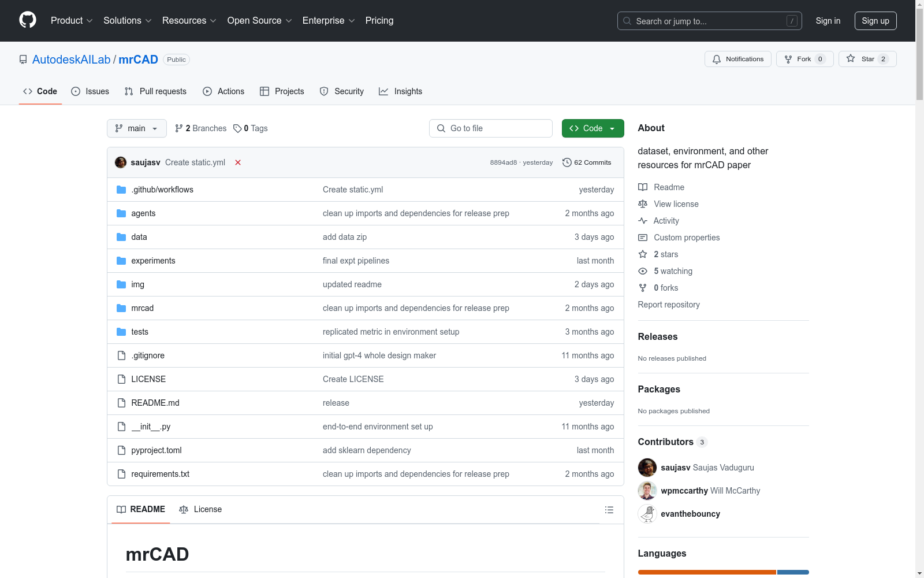Click the commit history clock icon

pyautogui.click(x=567, y=162)
